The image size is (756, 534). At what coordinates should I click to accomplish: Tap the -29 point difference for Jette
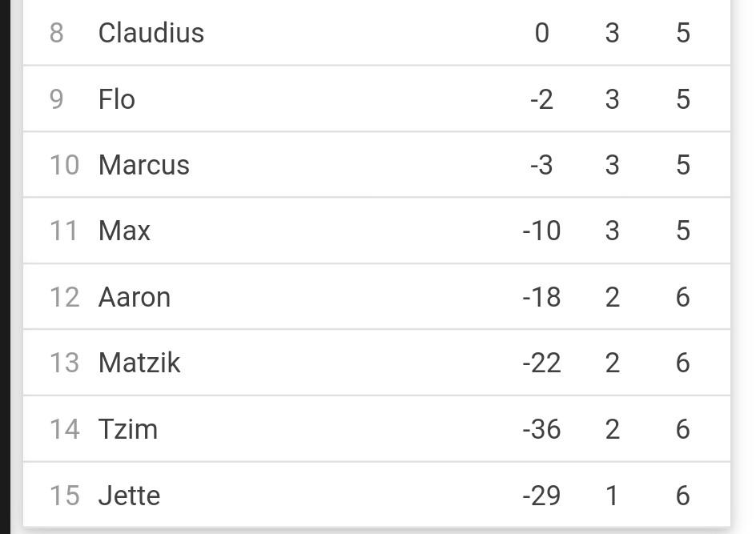[541, 496]
